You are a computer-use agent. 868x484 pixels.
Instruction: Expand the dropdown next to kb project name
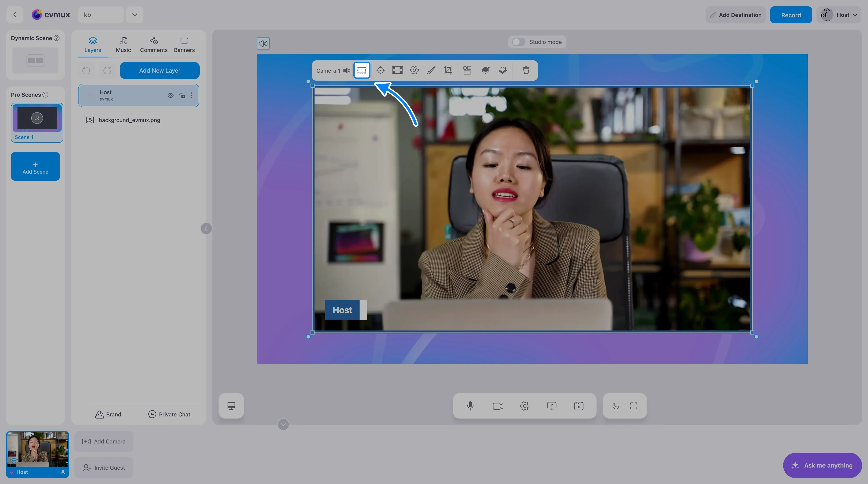click(134, 15)
